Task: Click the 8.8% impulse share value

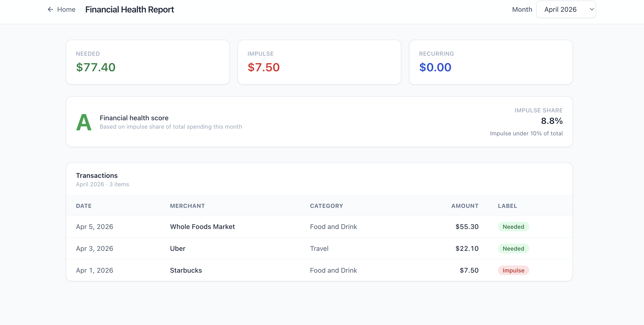Action: pos(552,121)
